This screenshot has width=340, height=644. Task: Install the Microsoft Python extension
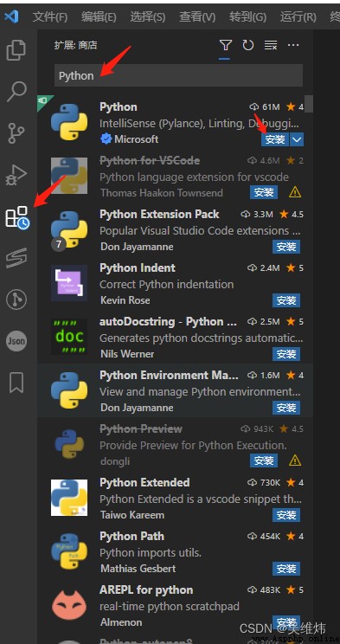(275, 139)
